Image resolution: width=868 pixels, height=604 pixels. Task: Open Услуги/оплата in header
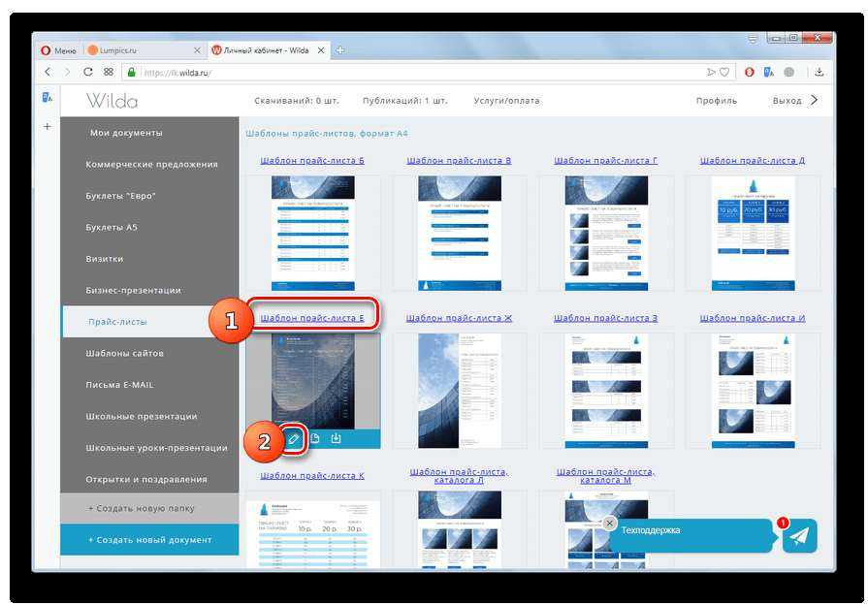tap(506, 101)
